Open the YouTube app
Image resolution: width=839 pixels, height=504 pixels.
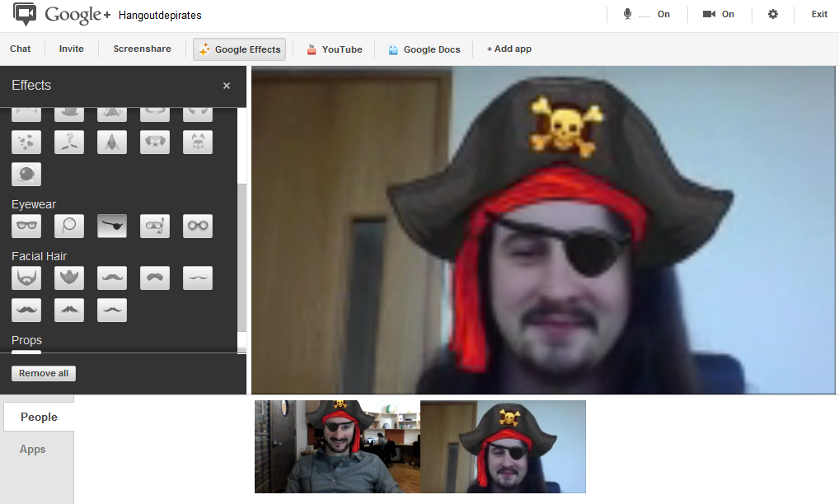[335, 49]
